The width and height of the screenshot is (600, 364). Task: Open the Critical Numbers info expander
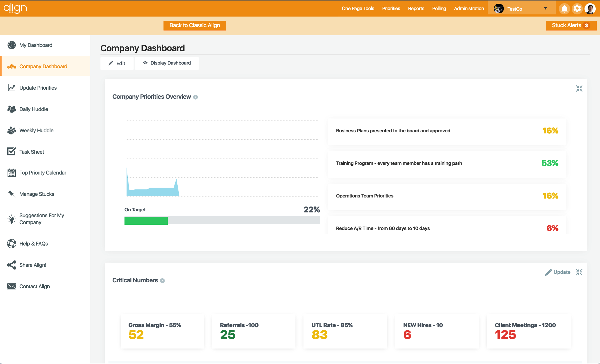tap(162, 280)
